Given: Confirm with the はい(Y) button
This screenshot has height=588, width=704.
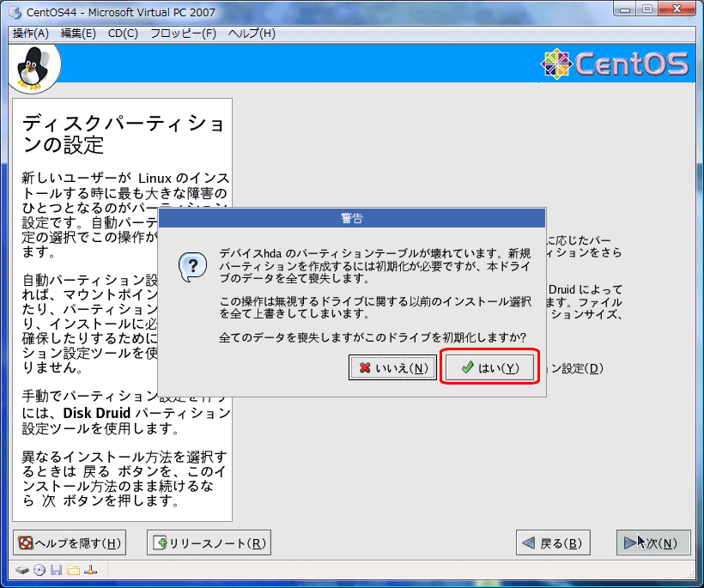Looking at the screenshot, I should coord(490,367).
